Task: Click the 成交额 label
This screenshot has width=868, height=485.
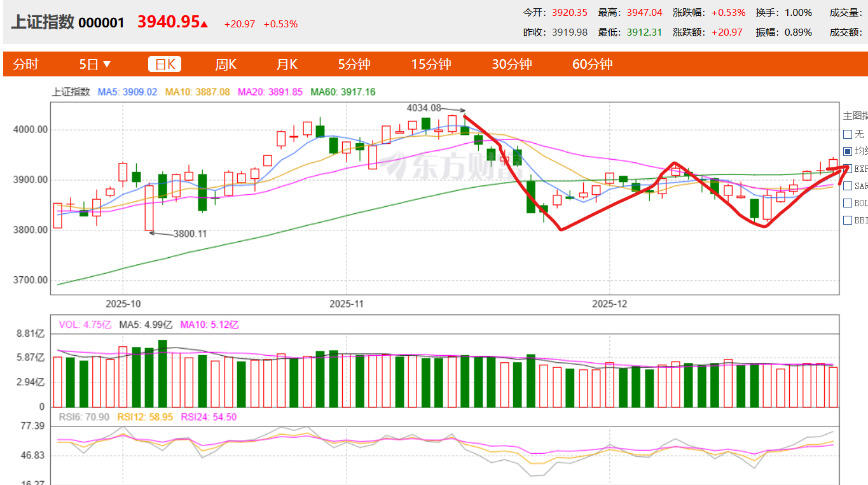Action: tap(846, 32)
